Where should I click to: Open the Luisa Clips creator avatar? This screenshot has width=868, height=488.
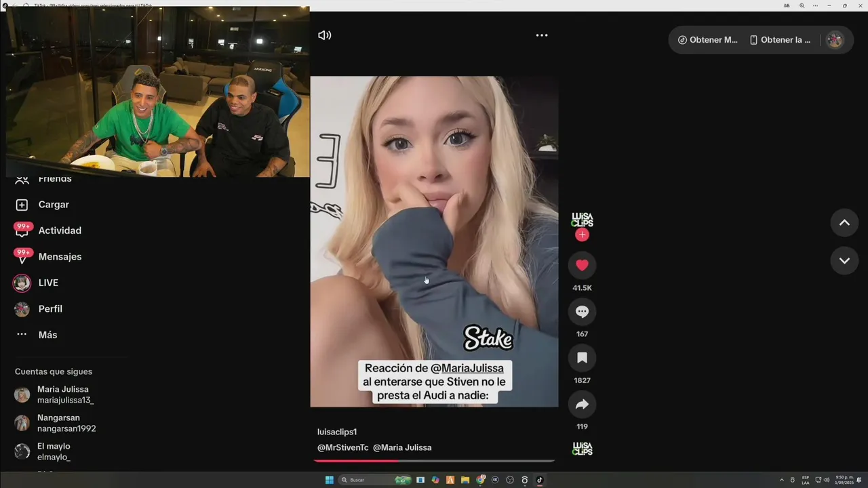pos(582,220)
